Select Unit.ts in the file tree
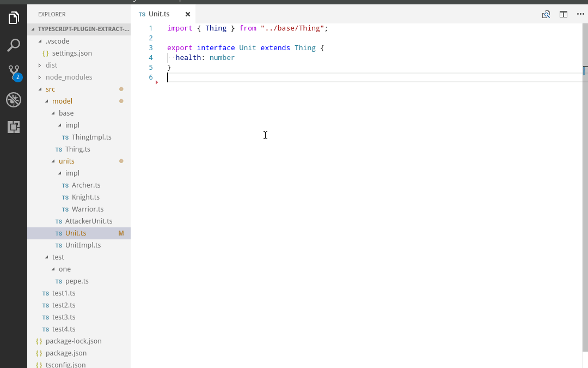Screen dimensions: 588x368 coord(79,233)
